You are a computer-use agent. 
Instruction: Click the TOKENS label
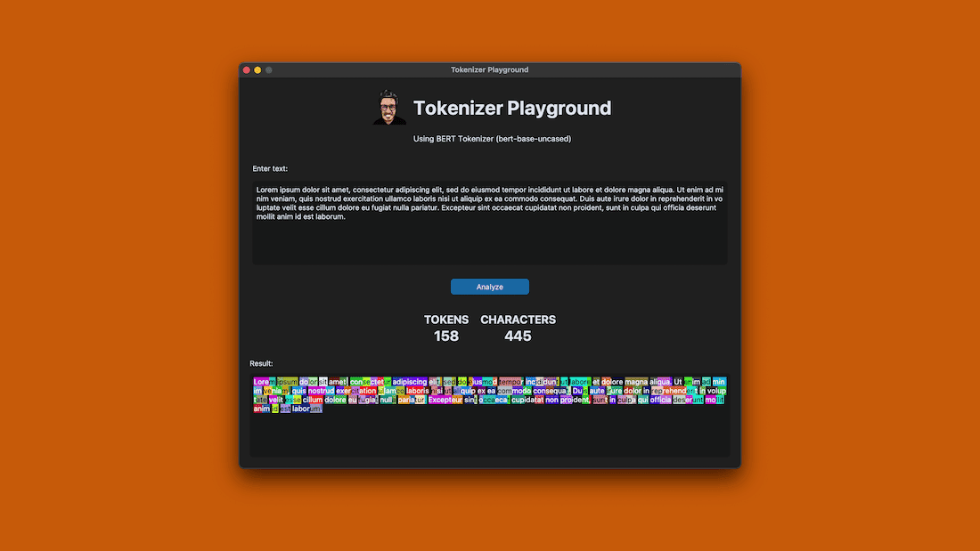coord(446,320)
